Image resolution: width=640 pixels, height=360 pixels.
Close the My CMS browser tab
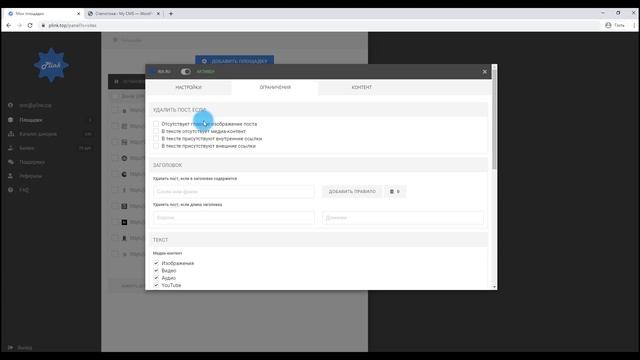point(158,13)
